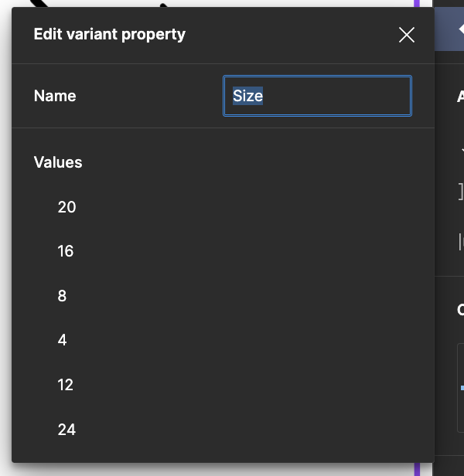Viewport: 464px width, 476px height.
Task: Click the blue header bar at right edge
Action: [449, 29]
